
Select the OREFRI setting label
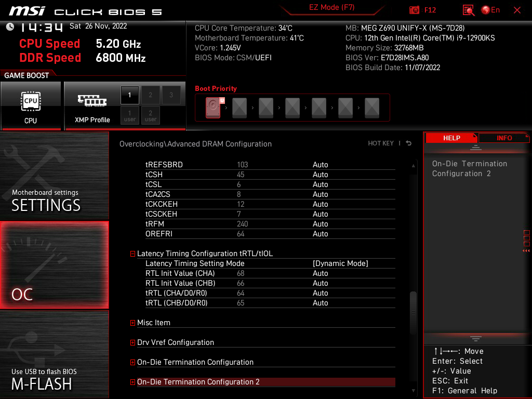(x=159, y=234)
